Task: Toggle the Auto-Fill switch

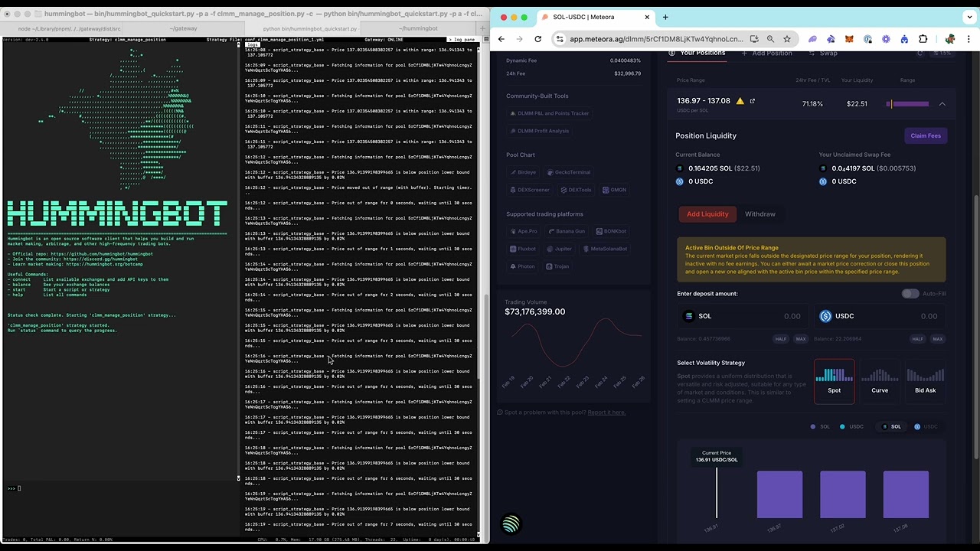Action: [910, 294]
